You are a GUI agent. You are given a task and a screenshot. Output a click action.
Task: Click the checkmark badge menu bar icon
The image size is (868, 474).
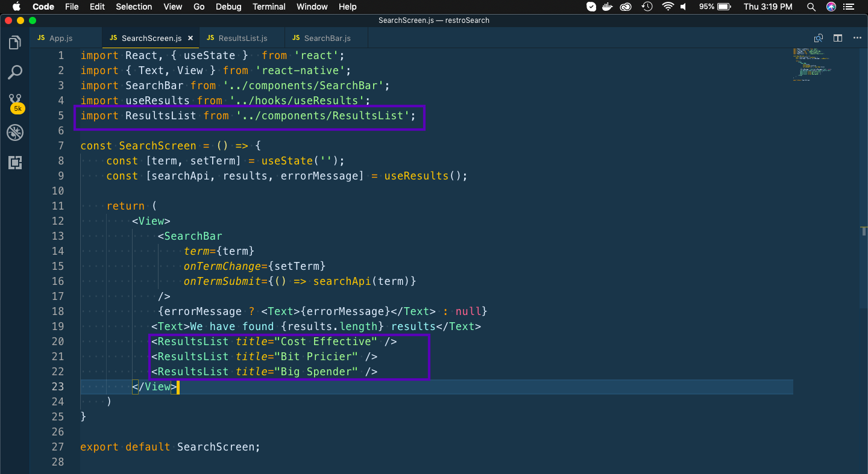[x=591, y=7]
